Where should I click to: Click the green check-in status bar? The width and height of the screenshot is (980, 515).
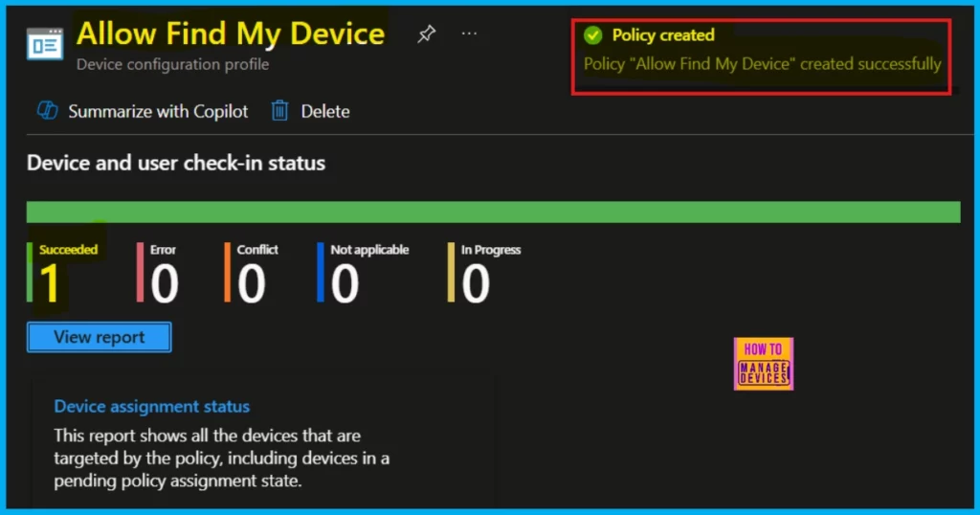pyautogui.click(x=493, y=212)
